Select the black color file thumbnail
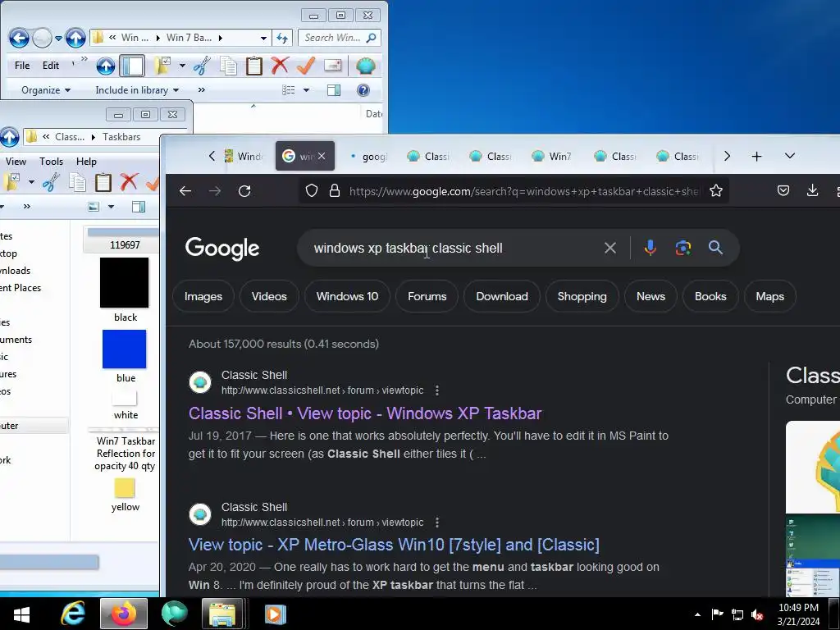 pos(125,283)
